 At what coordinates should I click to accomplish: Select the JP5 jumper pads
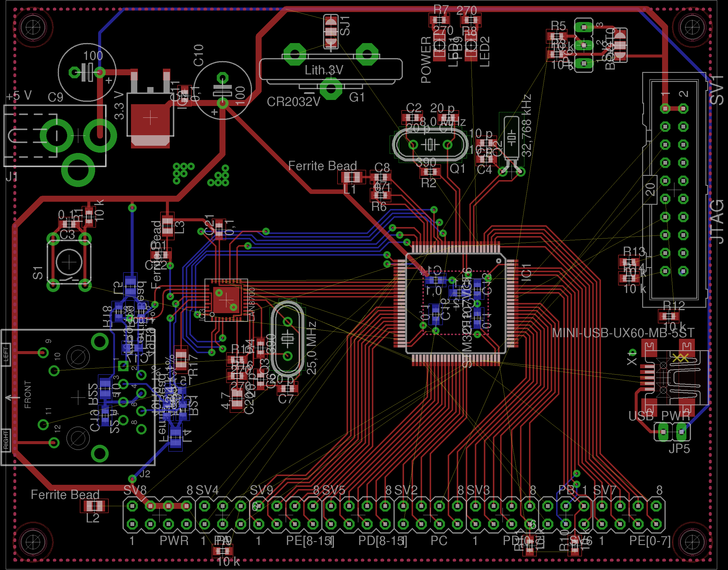[672, 432]
